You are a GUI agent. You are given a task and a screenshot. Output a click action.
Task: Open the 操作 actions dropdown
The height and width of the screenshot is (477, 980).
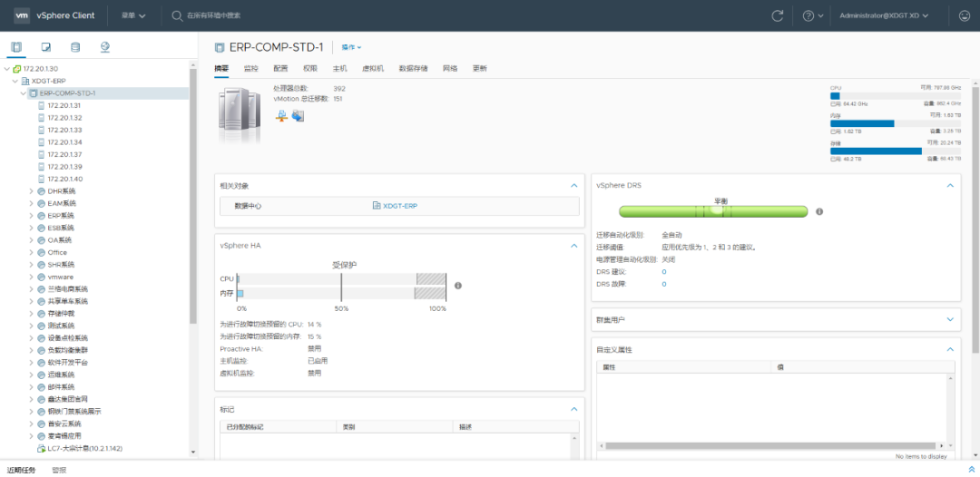(351, 47)
